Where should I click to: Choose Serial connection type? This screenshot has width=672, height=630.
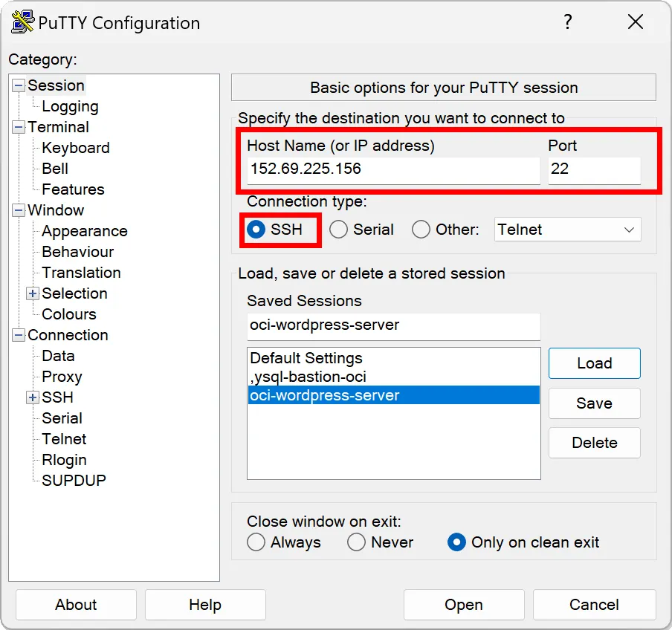pyautogui.click(x=339, y=230)
